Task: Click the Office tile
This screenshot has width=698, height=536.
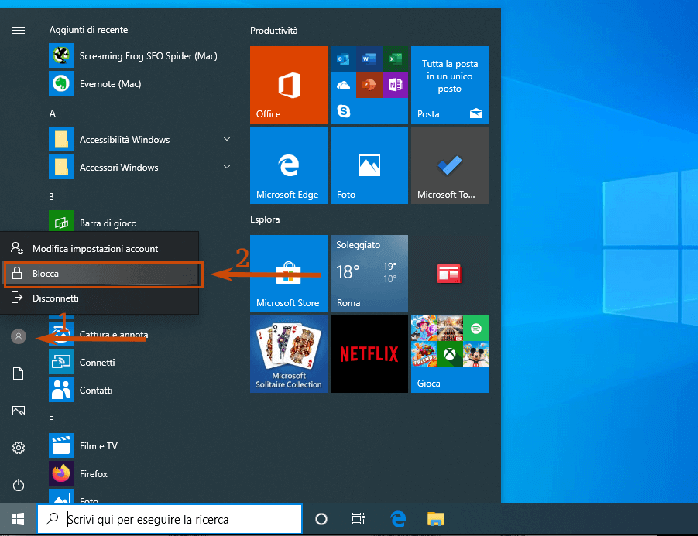Action: point(289,84)
